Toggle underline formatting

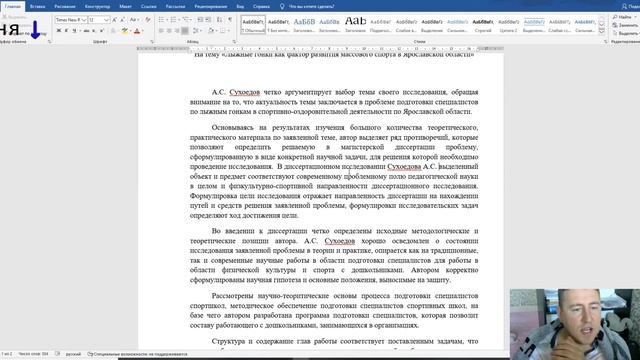coord(74,31)
